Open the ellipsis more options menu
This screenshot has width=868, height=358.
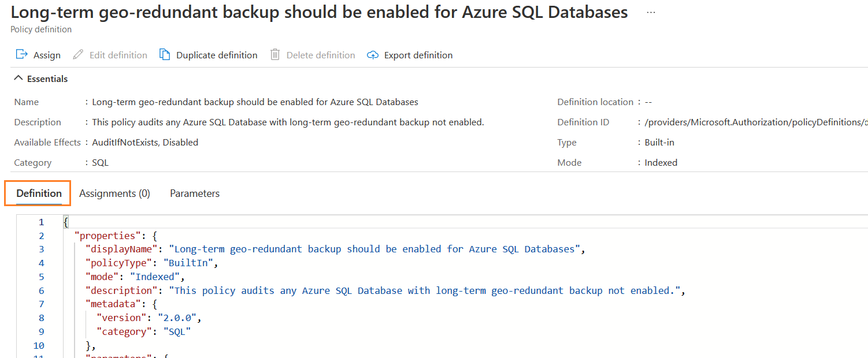coord(651,13)
